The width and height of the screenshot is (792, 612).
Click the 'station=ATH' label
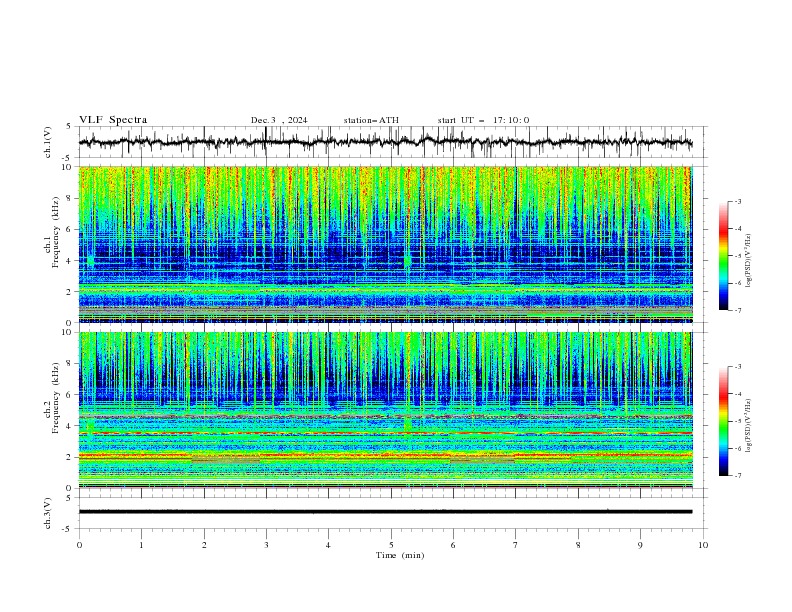(371, 120)
